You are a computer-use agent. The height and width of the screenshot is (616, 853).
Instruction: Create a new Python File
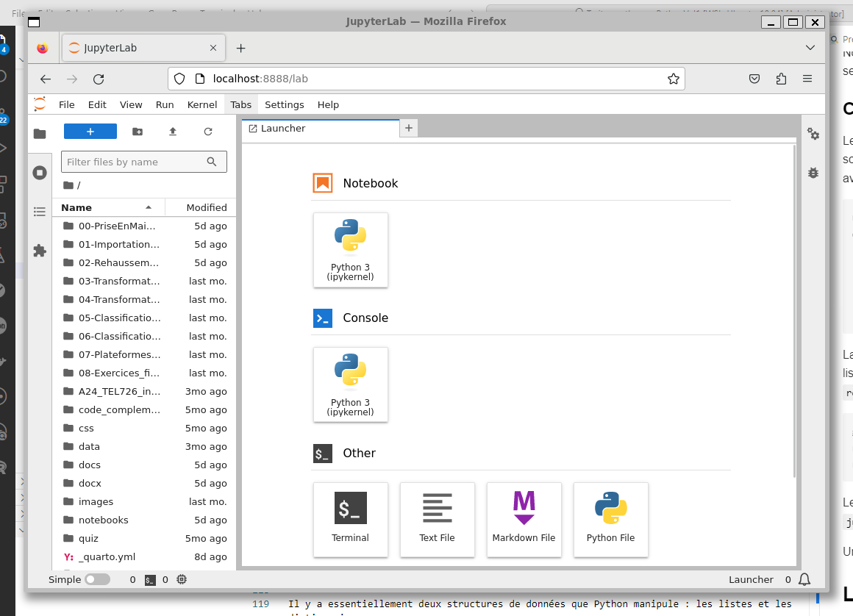click(611, 520)
